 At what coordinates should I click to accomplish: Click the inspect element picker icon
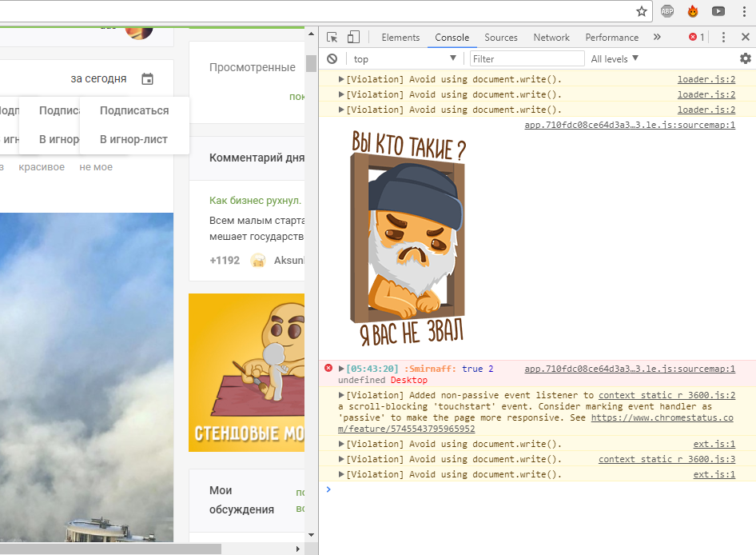332,38
